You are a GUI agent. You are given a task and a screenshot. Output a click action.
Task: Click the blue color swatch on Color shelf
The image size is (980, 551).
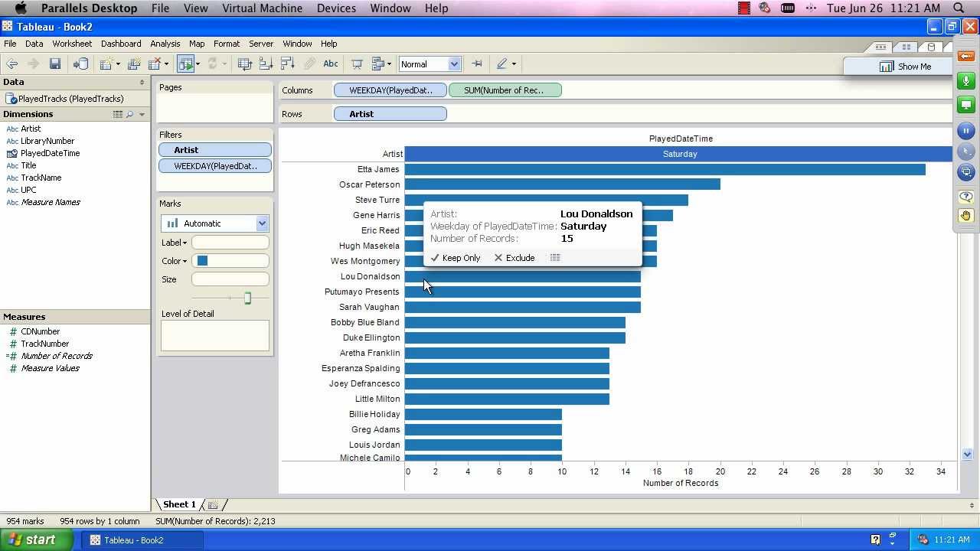point(202,261)
